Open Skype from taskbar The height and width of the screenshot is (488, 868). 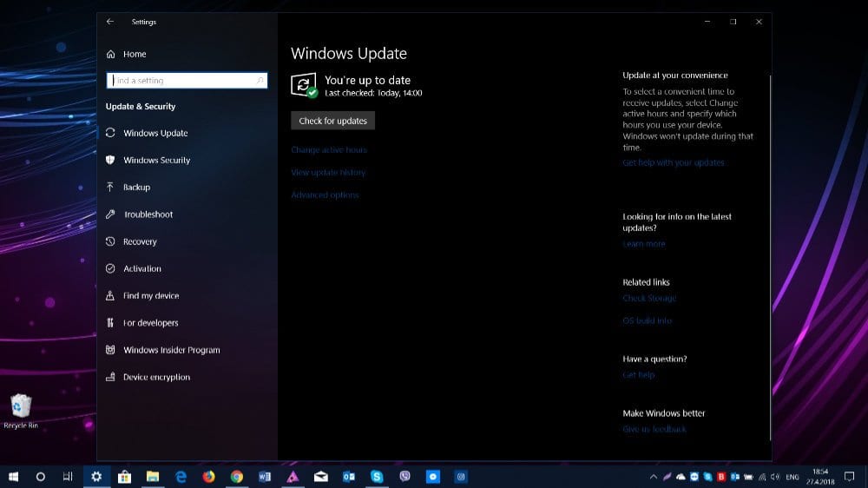(377, 477)
